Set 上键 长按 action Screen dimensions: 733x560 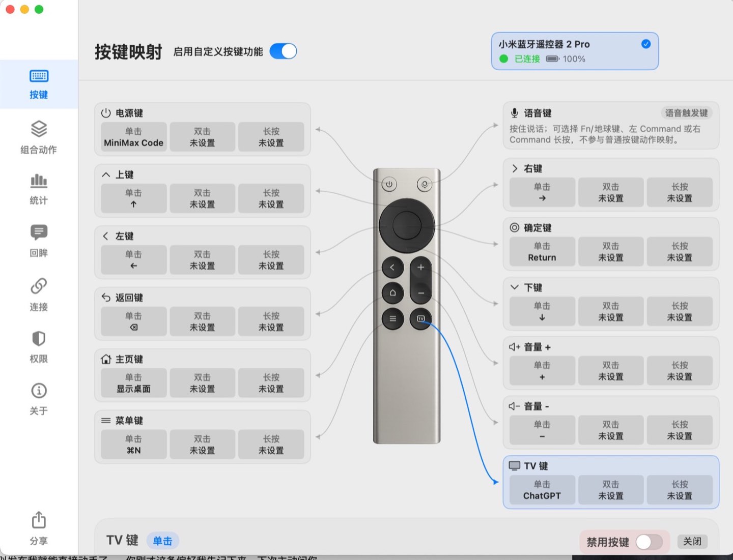271,198
